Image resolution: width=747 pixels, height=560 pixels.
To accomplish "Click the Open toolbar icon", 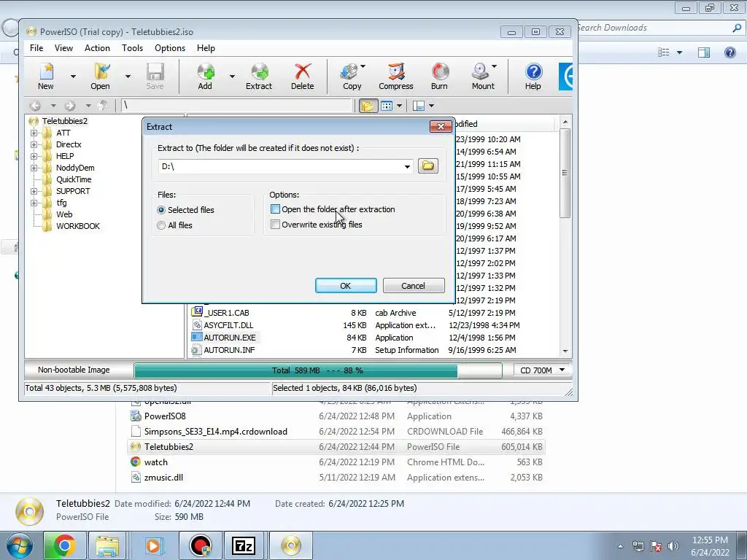I will (x=101, y=76).
